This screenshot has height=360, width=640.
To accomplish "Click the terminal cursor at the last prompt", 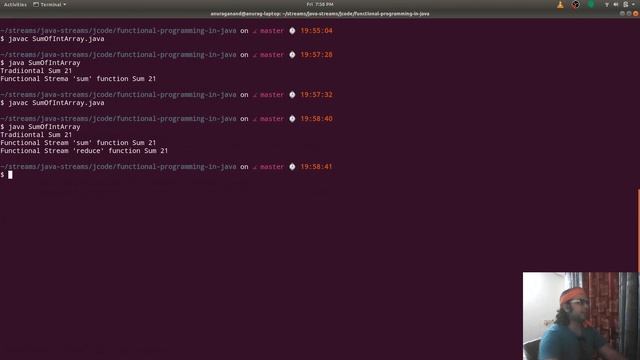I will pyautogui.click(x=10, y=175).
